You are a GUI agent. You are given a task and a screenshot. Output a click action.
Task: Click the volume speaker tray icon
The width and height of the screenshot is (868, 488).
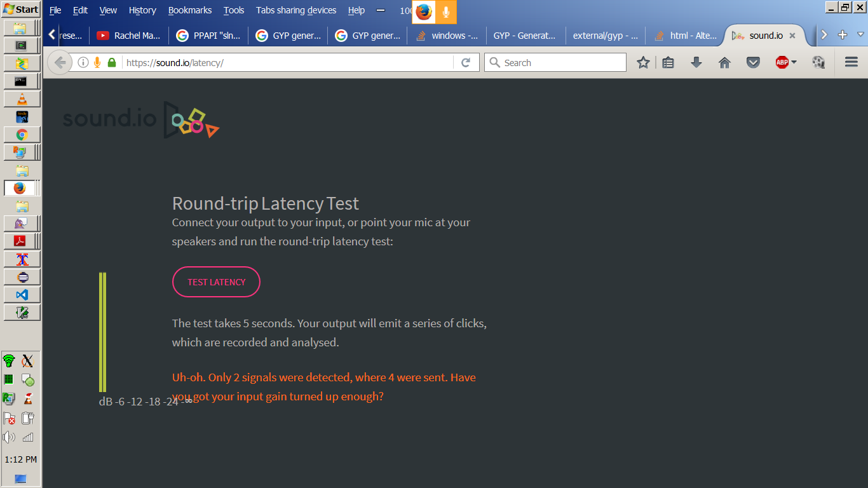[9, 437]
